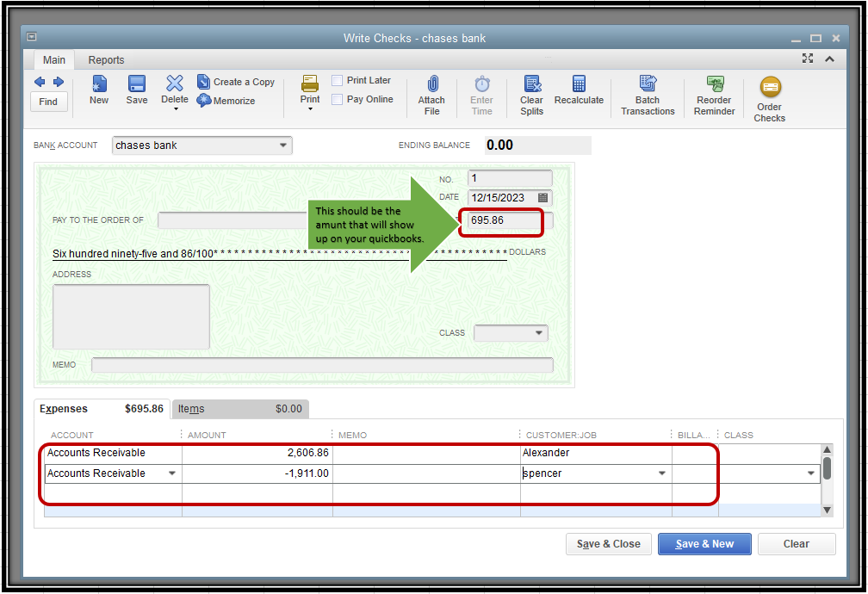Screen dimensions: 868x594
Task: Open the Class dropdown on check
Action: [539, 333]
